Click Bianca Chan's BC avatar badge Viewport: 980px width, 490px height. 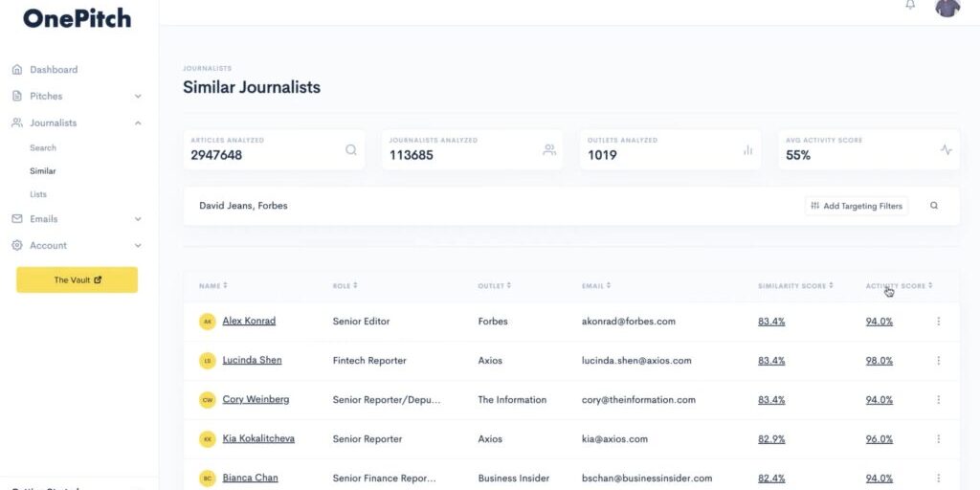tap(208, 479)
